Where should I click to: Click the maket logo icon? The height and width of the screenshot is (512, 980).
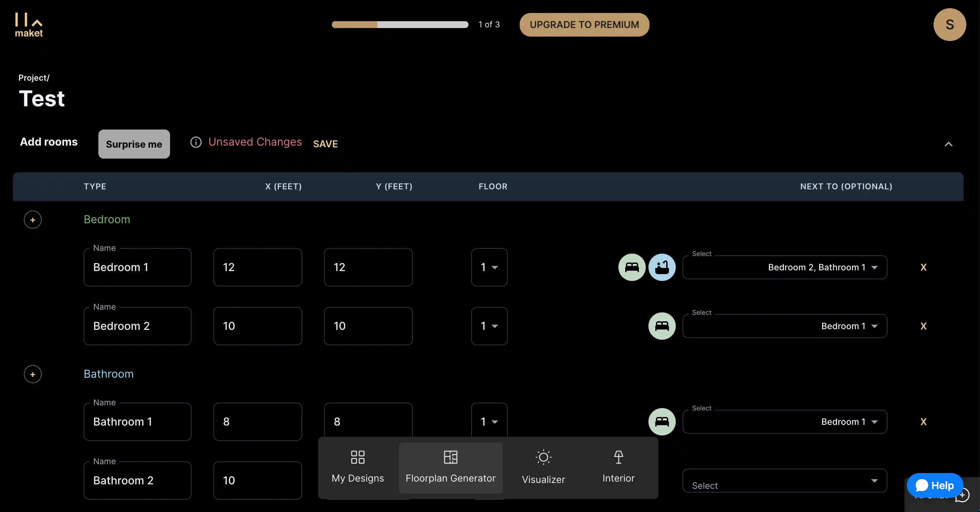[29, 25]
